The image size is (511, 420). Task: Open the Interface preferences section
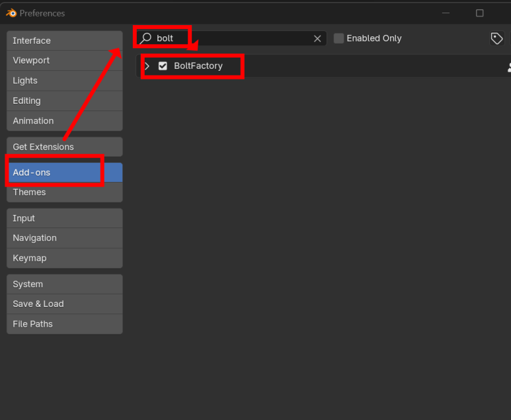point(65,41)
